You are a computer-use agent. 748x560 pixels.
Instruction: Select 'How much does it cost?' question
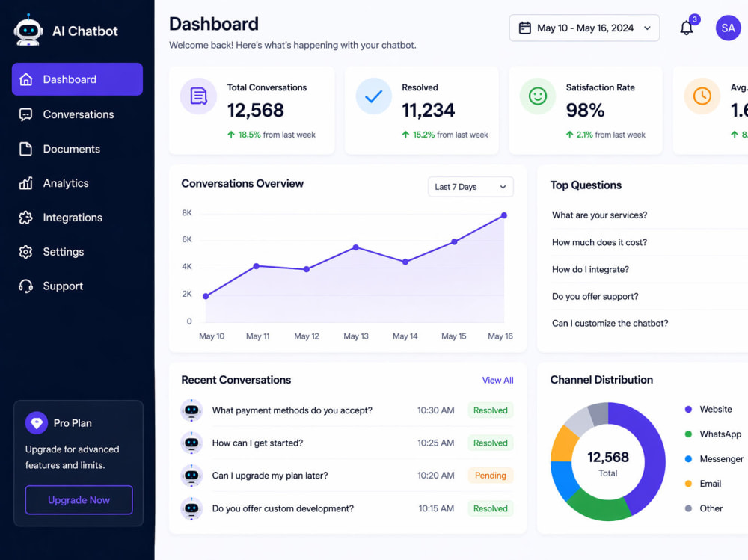(600, 242)
